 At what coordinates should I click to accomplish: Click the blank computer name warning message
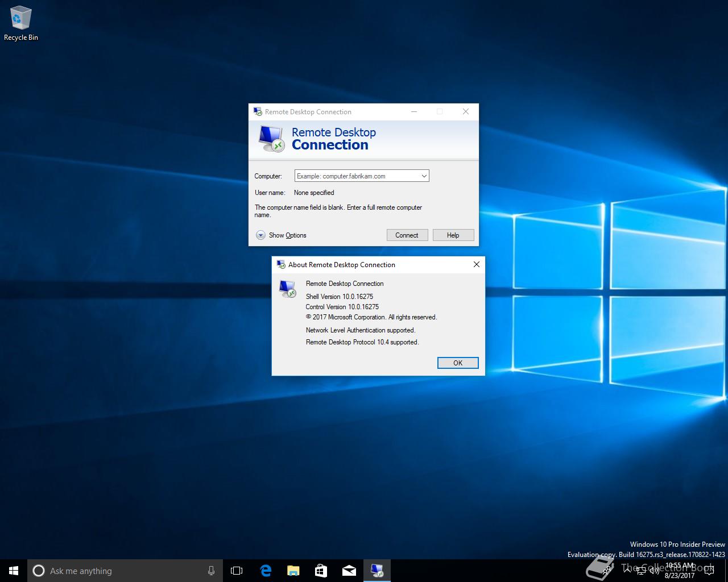[338, 211]
